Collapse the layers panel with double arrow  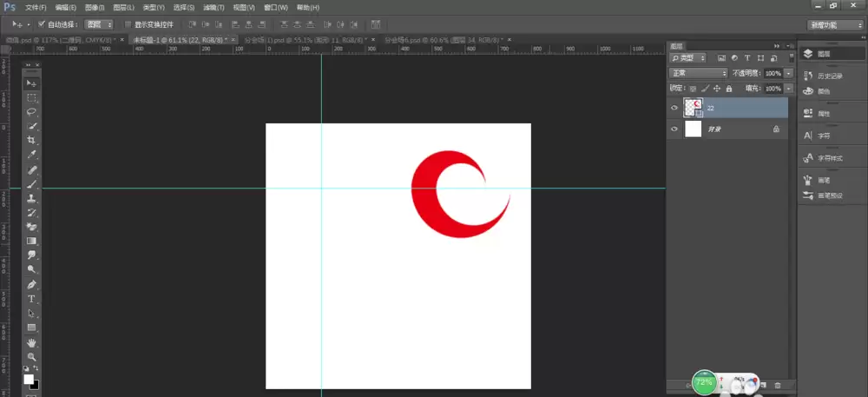pos(777,46)
